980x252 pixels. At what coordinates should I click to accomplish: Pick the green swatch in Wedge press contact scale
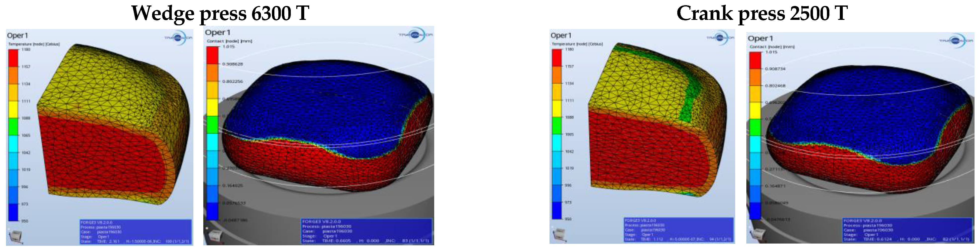[212, 125]
